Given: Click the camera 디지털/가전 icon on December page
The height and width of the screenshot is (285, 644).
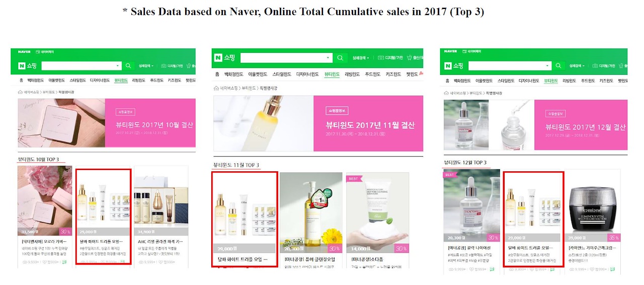Looking at the screenshot, I should (595, 66).
